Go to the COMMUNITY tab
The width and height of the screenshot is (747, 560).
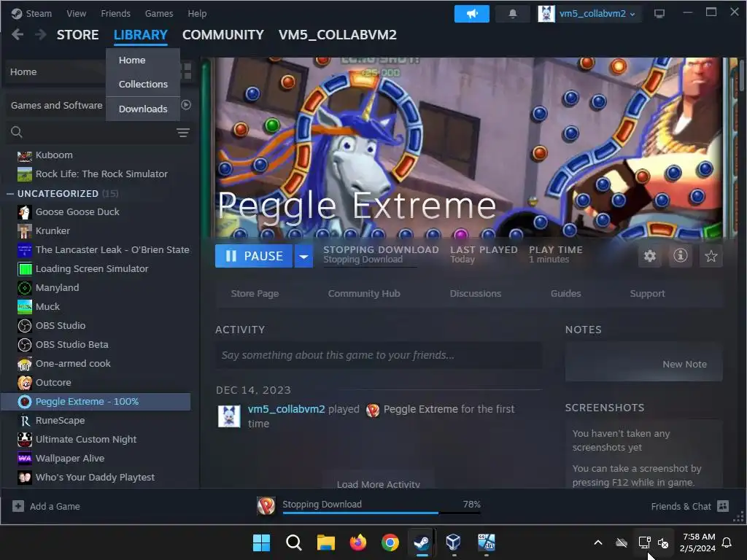(223, 35)
